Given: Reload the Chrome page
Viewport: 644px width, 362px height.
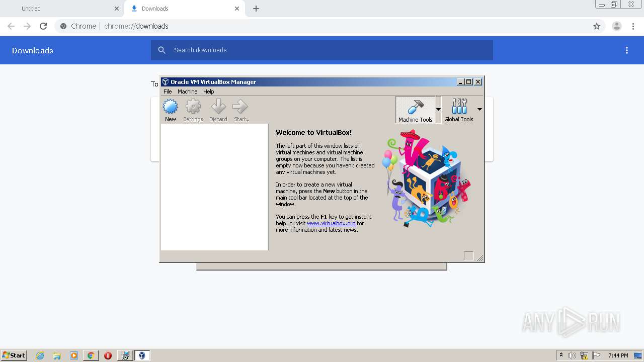Looking at the screenshot, I should click(x=43, y=26).
